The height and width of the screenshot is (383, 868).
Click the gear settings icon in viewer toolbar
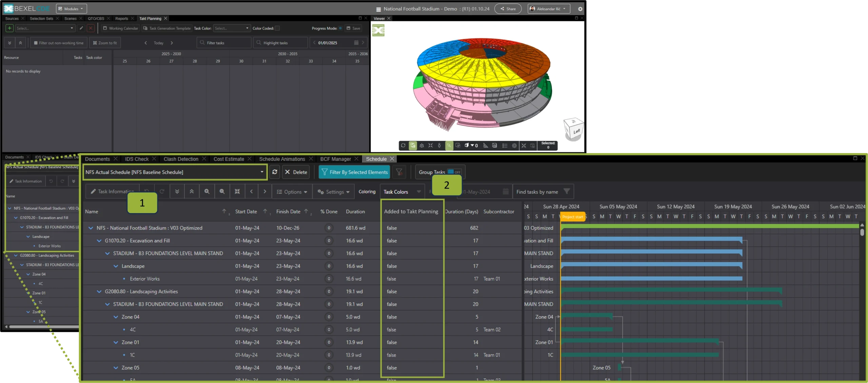(514, 146)
